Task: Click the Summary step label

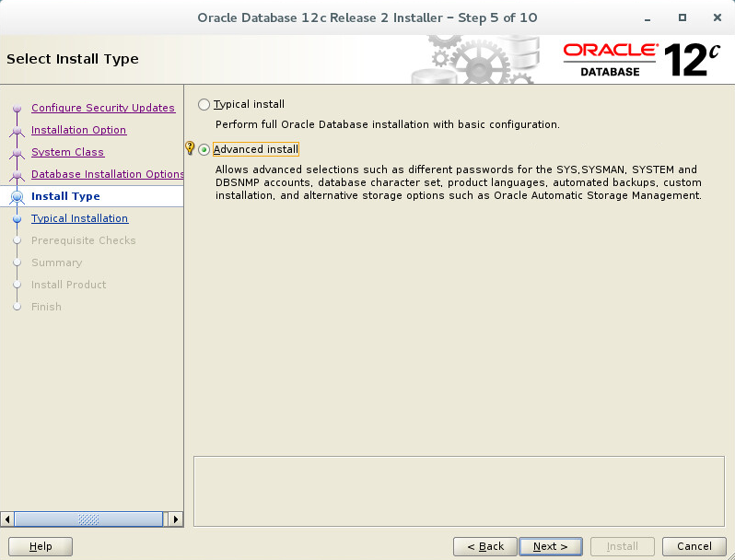Action: pyautogui.click(x=57, y=262)
